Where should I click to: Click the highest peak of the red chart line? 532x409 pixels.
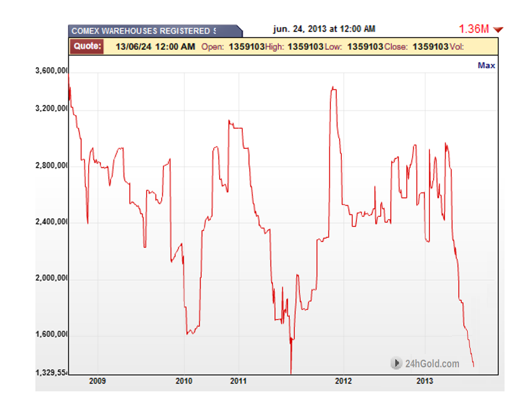coord(333,85)
